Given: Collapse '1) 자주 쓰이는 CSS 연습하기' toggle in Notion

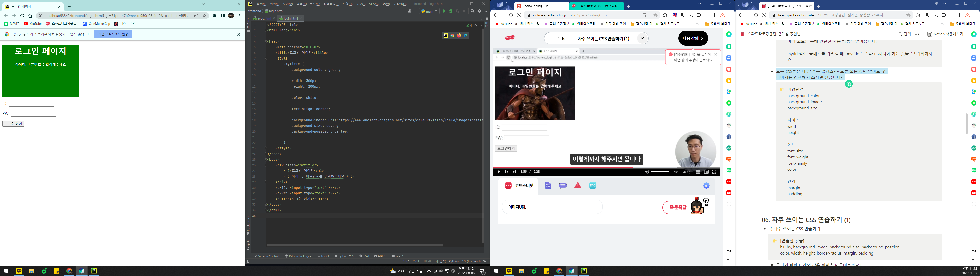Looking at the screenshot, I should 765,229.
